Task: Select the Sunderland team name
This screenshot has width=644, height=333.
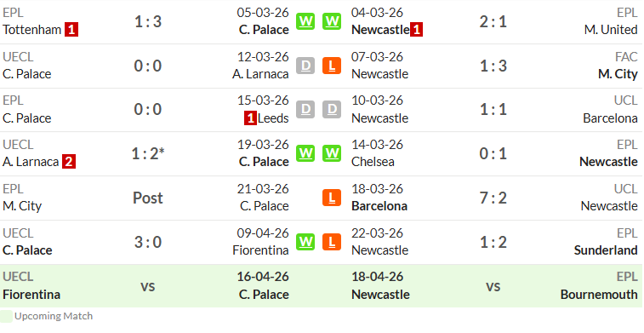Action: tap(606, 250)
